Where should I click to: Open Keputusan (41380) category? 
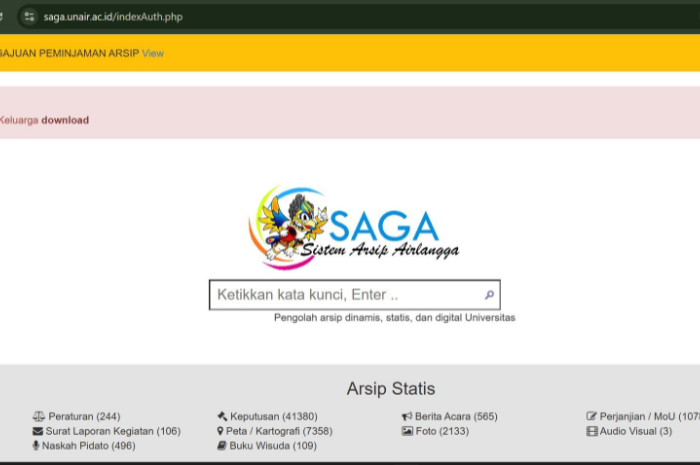(x=274, y=416)
